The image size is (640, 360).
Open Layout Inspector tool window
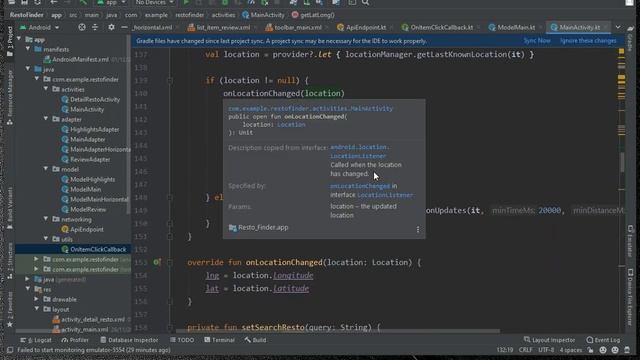click(549, 340)
